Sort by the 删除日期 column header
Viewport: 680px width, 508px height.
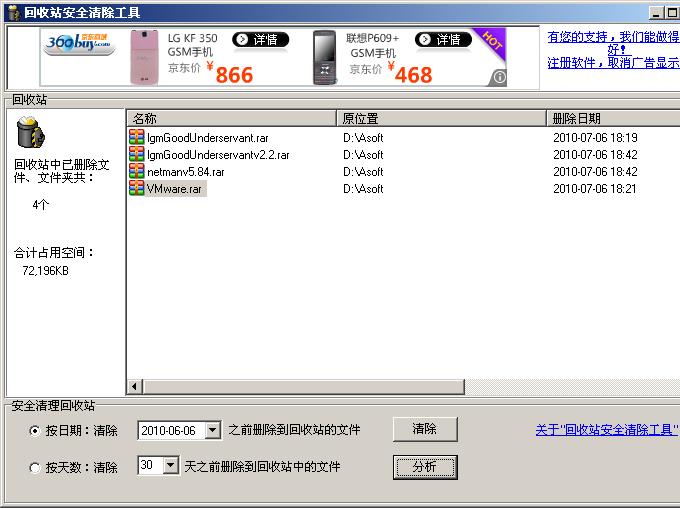(613, 118)
